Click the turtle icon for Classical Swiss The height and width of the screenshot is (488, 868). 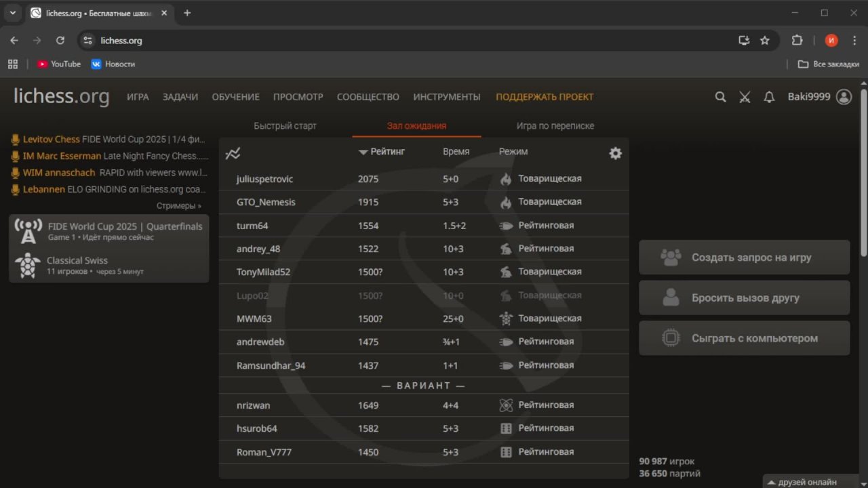[28, 266]
